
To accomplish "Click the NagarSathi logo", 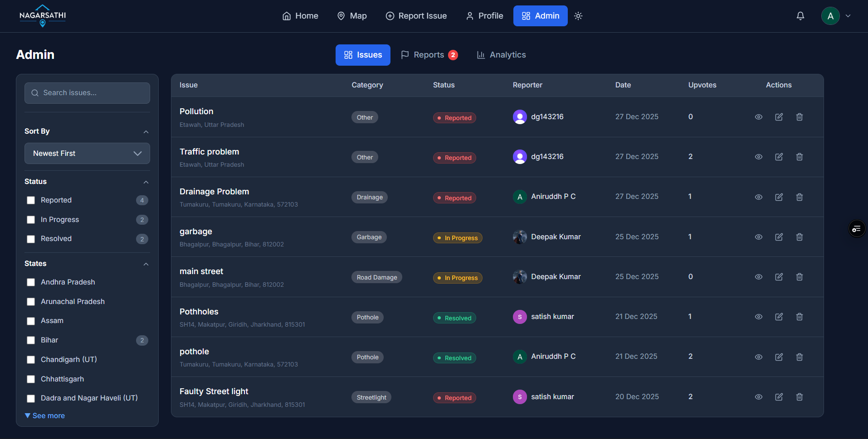I will [x=43, y=16].
